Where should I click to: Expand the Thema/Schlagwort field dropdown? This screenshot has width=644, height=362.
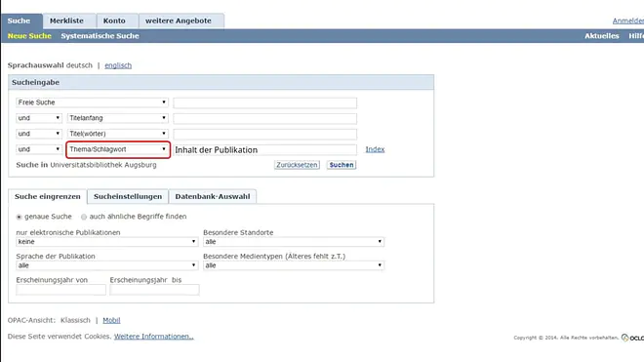tap(118, 149)
